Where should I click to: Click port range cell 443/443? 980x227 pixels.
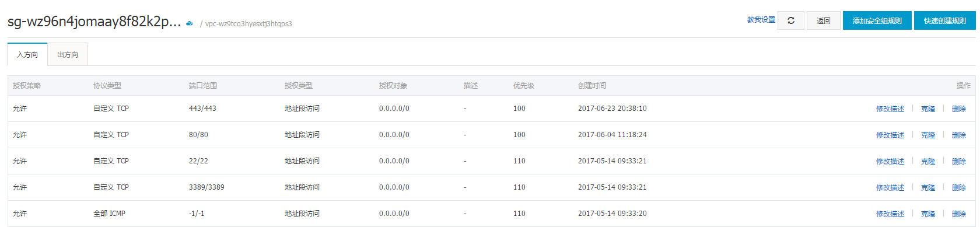[x=202, y=109]
